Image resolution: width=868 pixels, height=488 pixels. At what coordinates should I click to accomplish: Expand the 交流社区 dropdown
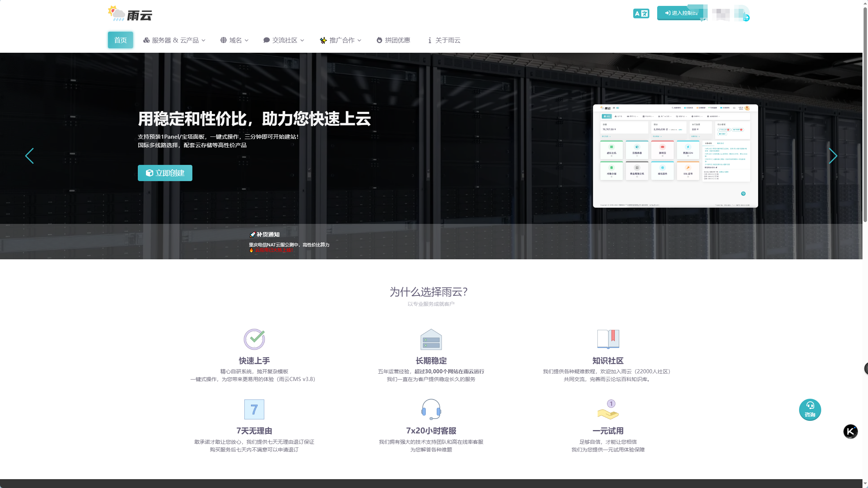(284, 40)
